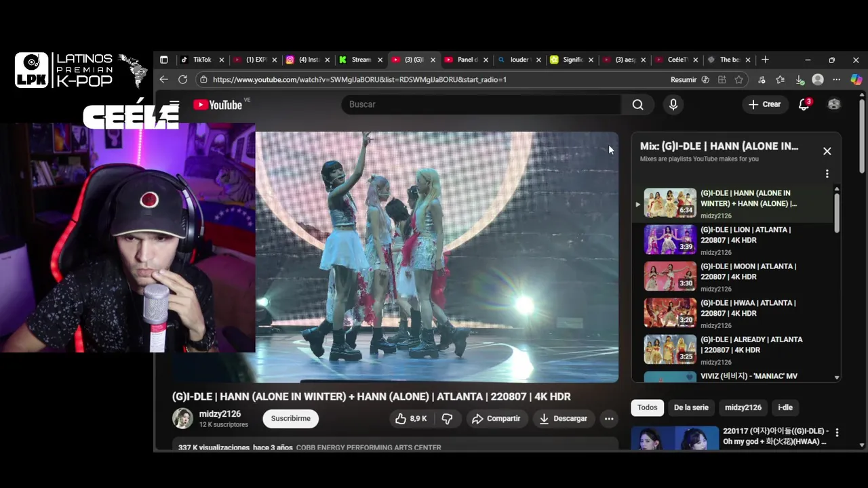Viewport: 868px width, 488px height.
Task: Close the Mix playlist panel
Action: [827, 151]
